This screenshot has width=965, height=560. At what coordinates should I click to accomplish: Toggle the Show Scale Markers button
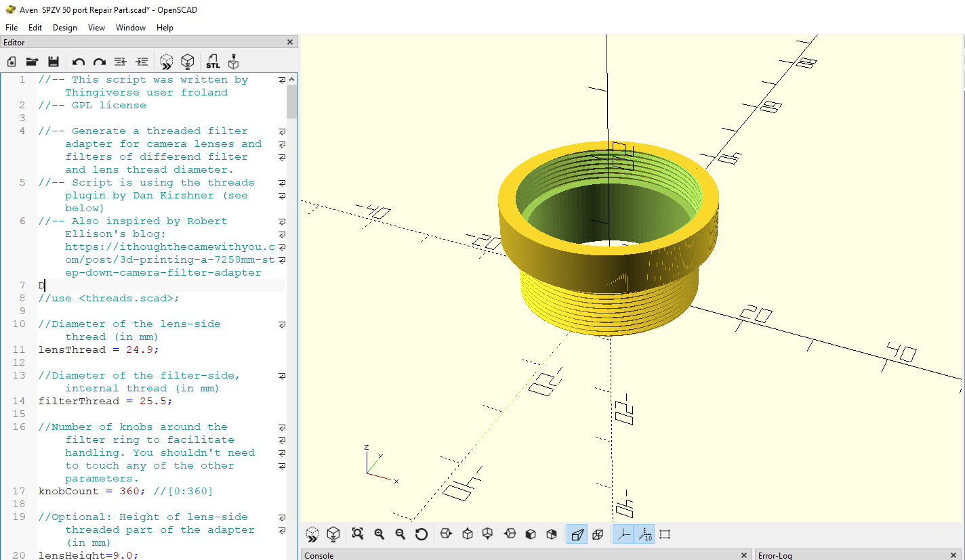[644, 534]
